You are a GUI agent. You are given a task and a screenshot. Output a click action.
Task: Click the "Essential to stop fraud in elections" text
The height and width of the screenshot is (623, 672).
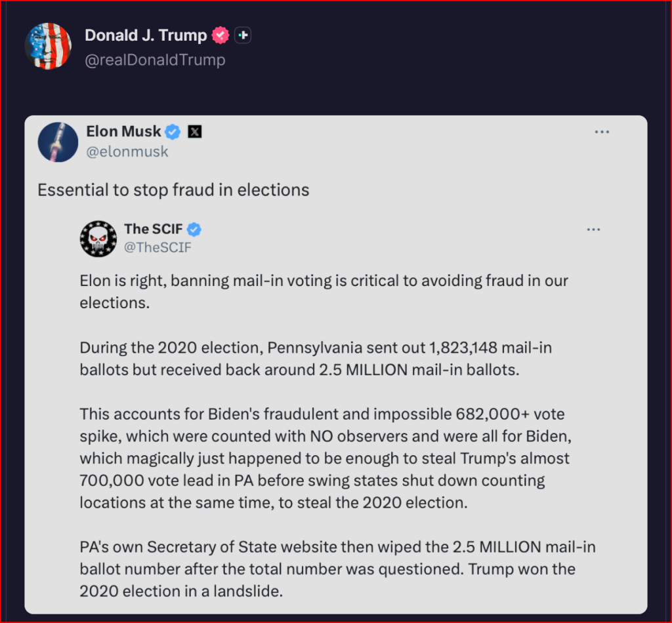(x=173, y=190)
